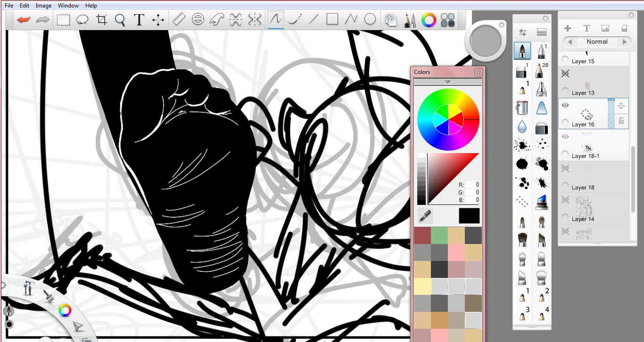644x342 pixels.
Task: Pick the eyedropper in the Colors panel
Action: tap(425, 216)
